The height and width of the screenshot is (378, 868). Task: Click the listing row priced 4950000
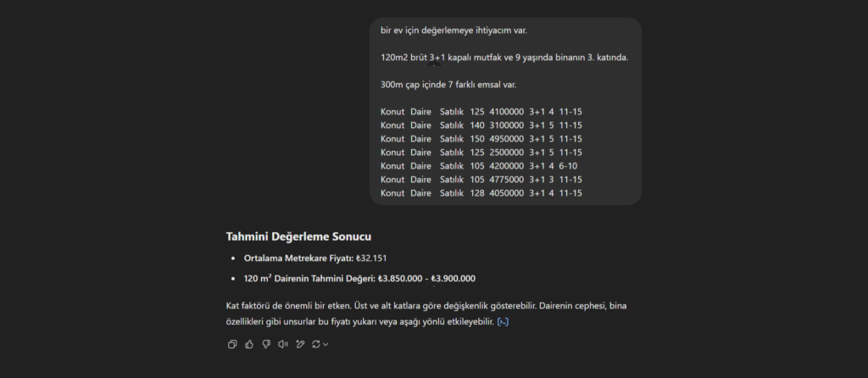[x=481, y=139]
